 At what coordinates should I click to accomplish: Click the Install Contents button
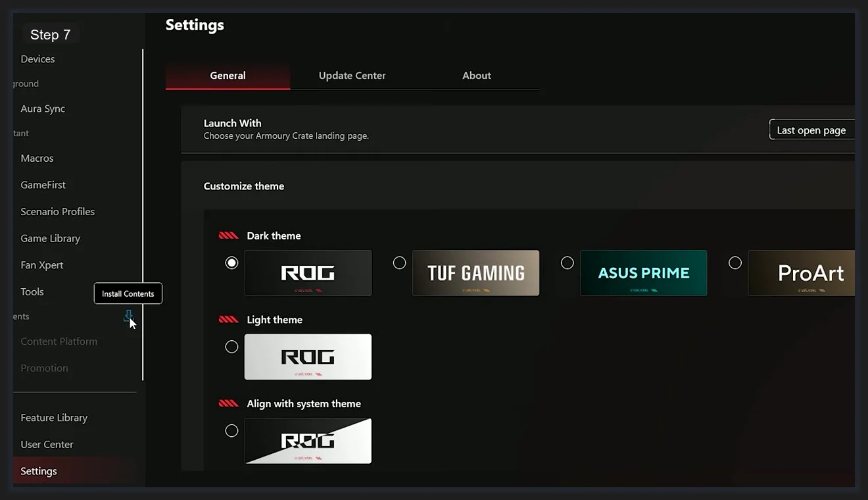pyautogui.click(x=128, y=293)
